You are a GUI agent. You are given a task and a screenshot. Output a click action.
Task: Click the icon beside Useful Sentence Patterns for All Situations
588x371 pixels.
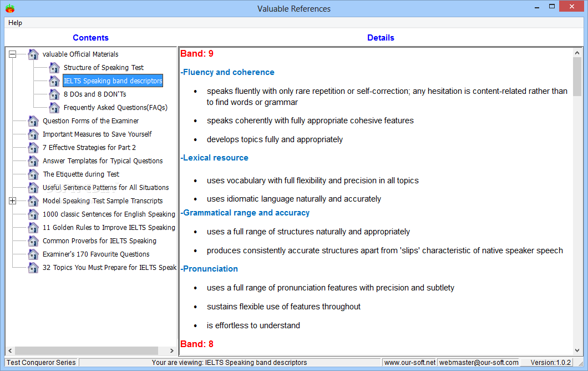[33, 188]
